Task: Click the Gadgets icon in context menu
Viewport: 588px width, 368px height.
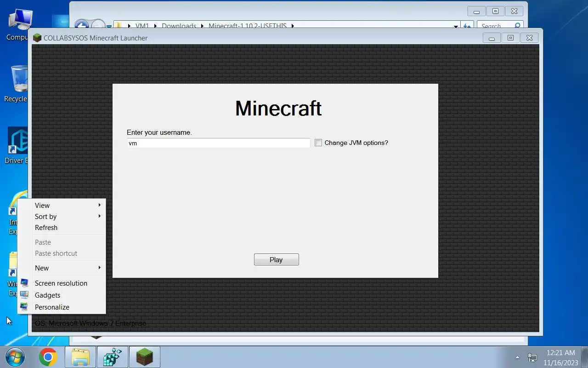Action: (24, 295)
